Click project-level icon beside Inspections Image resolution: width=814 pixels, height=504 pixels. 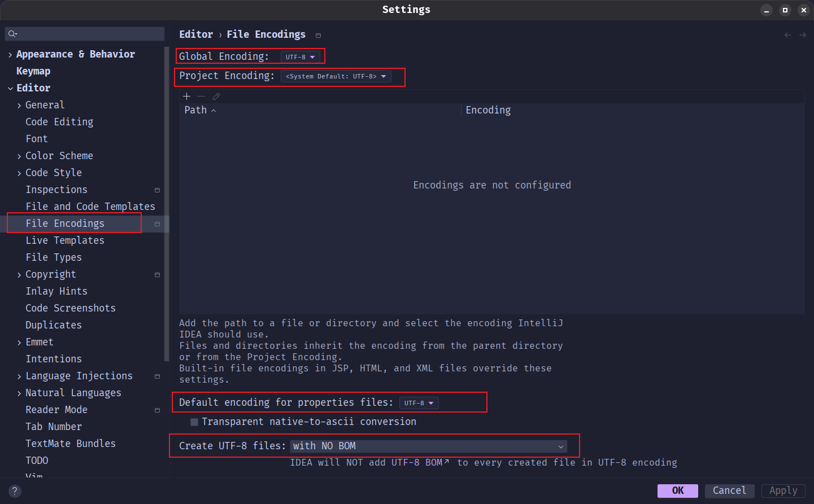coord(157,190)
